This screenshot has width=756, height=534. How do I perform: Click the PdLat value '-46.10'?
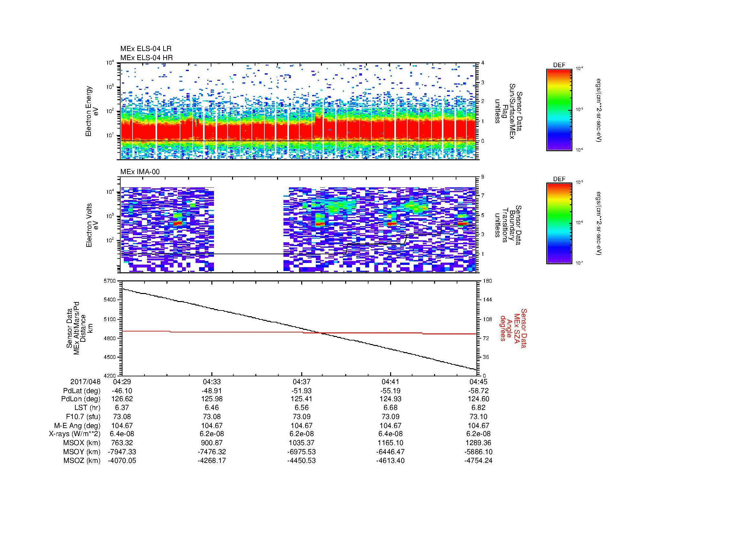coord(122,391)
